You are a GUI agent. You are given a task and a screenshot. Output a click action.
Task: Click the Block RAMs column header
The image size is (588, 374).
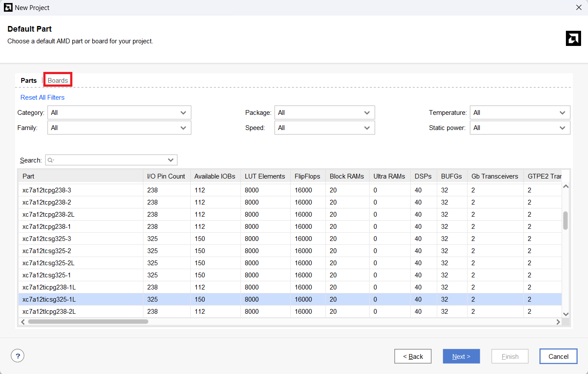point(347,176)
